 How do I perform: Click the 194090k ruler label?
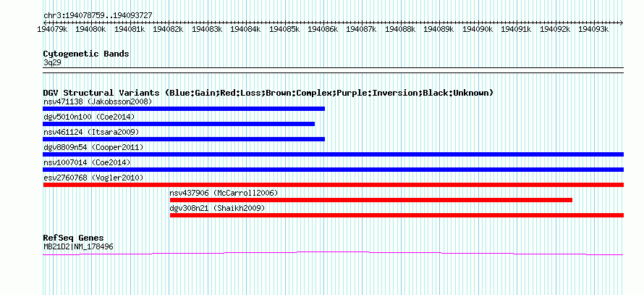(478, 29)
